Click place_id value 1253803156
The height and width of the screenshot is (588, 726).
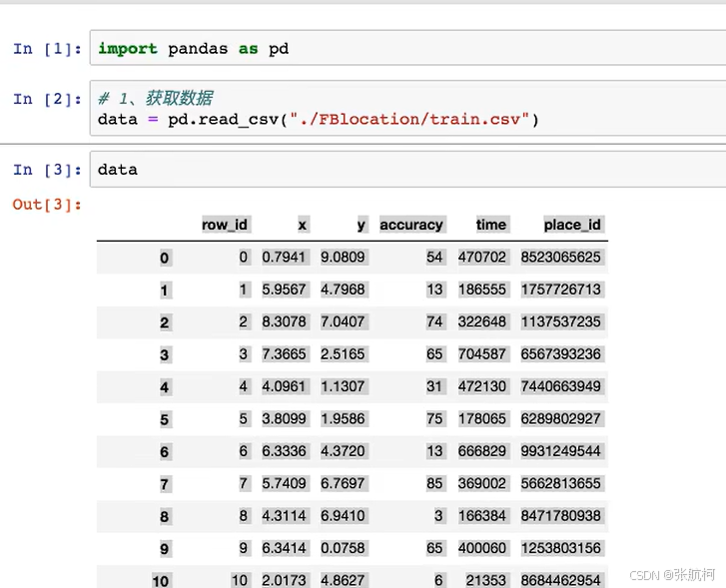561,548
